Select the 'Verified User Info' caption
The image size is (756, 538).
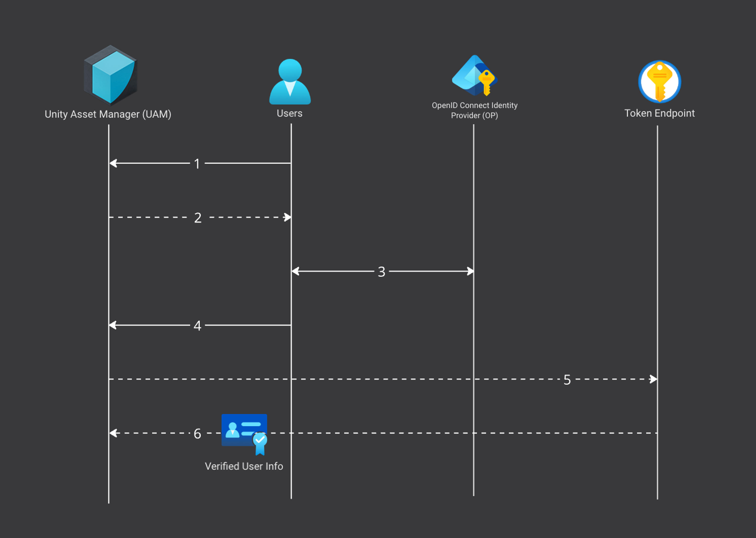point(244,466)
